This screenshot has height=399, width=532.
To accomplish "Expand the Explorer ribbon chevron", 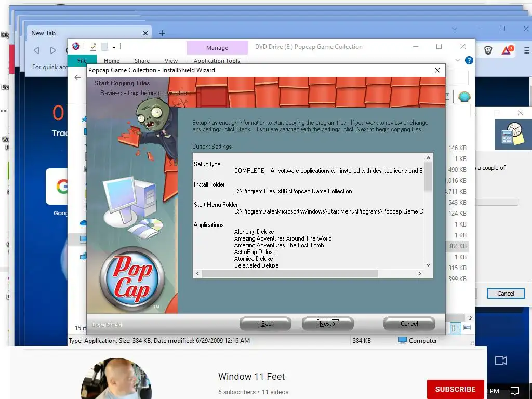I will click(457, 60).
